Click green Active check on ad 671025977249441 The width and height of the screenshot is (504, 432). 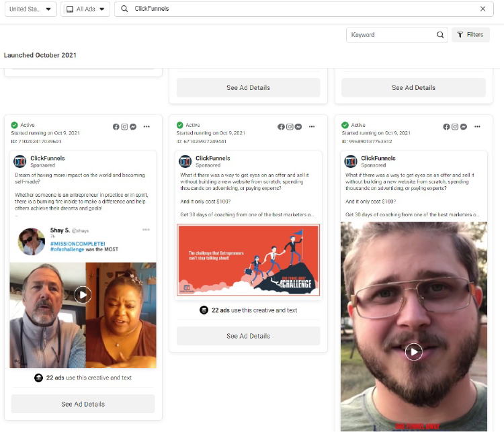[179, 125]
